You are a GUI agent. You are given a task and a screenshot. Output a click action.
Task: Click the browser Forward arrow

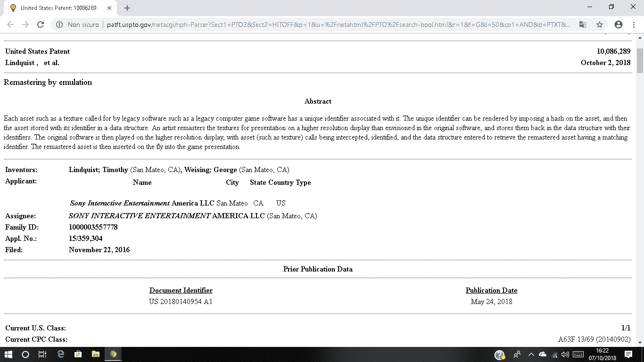(25, 25)
